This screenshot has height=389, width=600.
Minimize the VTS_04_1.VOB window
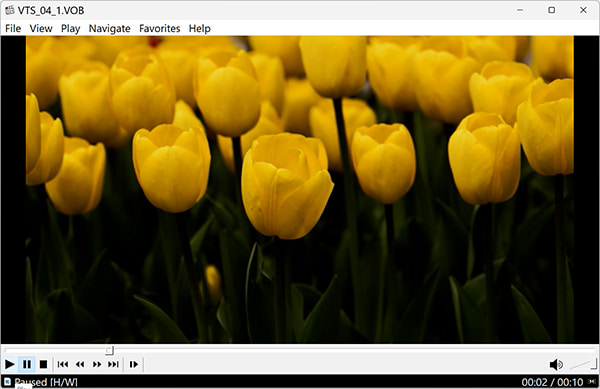[x=520, y=10]
